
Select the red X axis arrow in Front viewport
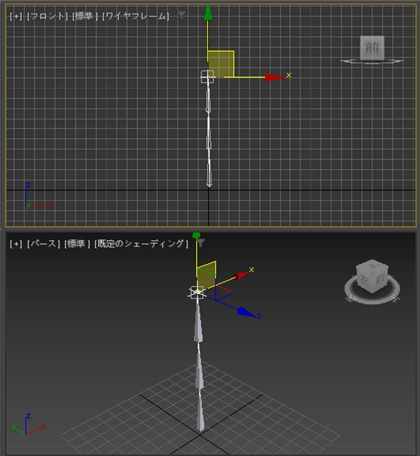point(274,77)
